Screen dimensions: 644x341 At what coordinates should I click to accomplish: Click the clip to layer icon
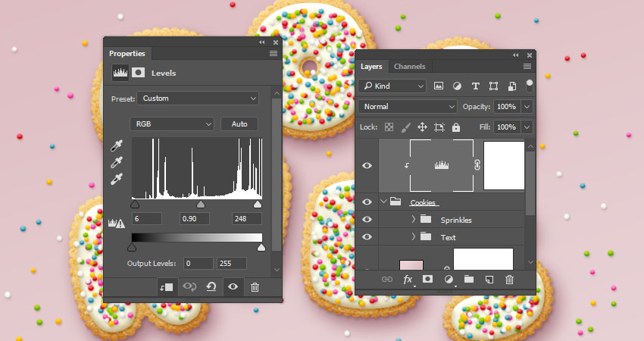click(166, 286)
